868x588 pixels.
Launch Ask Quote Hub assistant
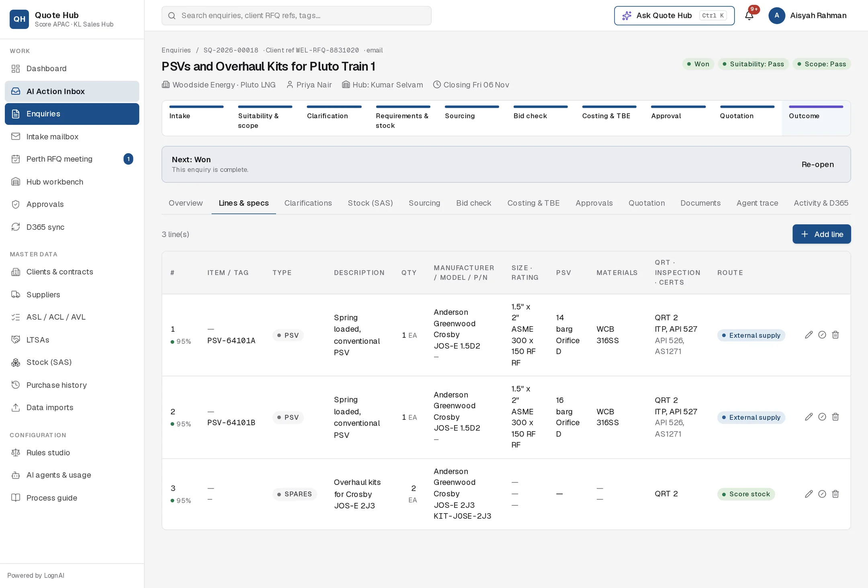(674, 16)
